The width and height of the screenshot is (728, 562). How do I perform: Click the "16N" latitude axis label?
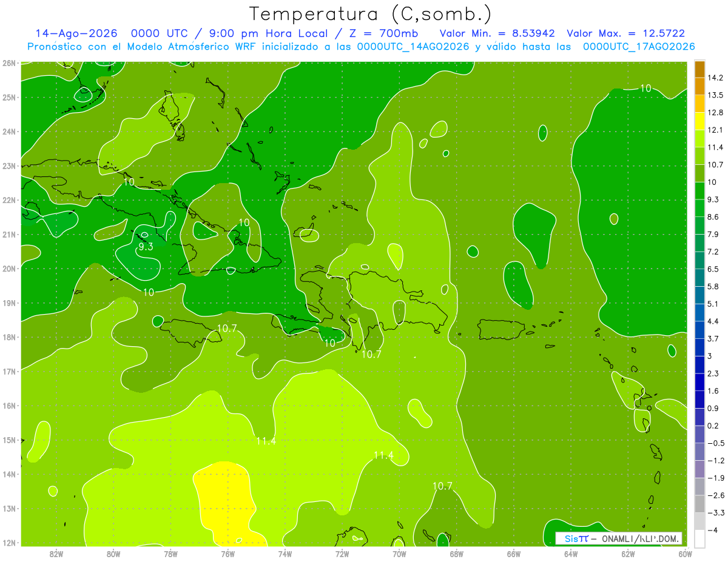(9, 406)
